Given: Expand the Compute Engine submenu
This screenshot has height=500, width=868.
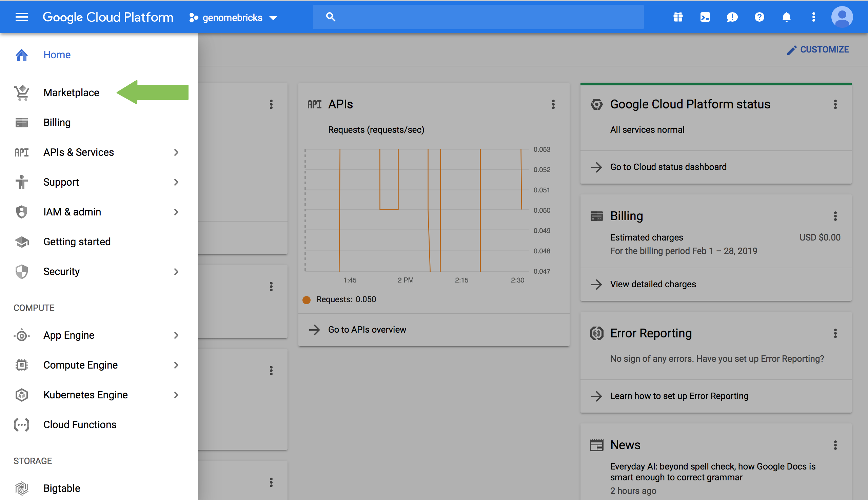Looking at the screenshot, I should click(x=176, y=365).
